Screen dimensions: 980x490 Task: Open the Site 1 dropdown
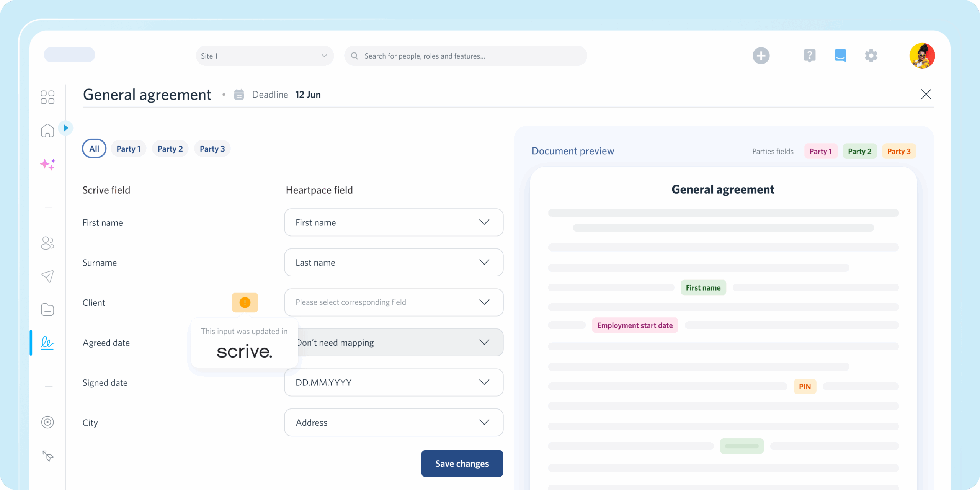[264, 56]
